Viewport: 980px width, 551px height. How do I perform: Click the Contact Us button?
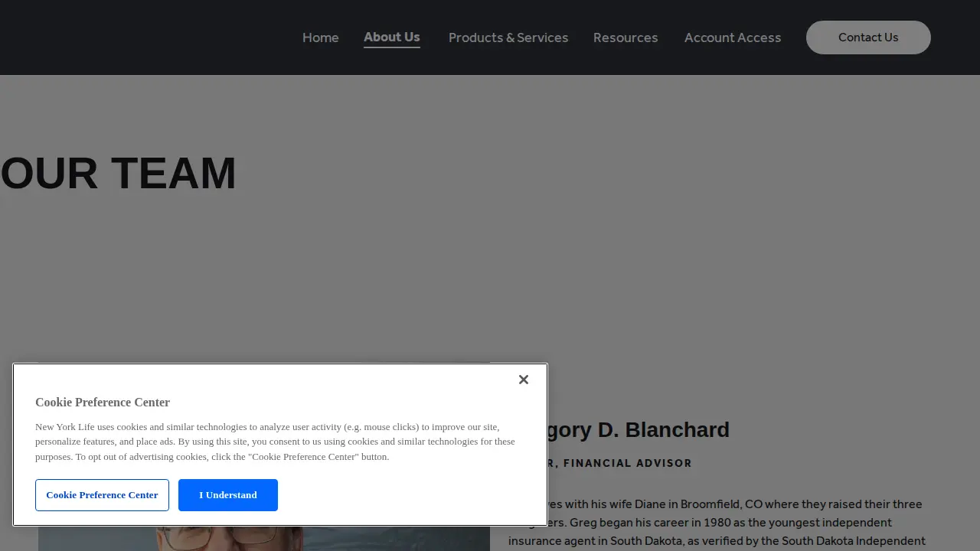(868, 37)
